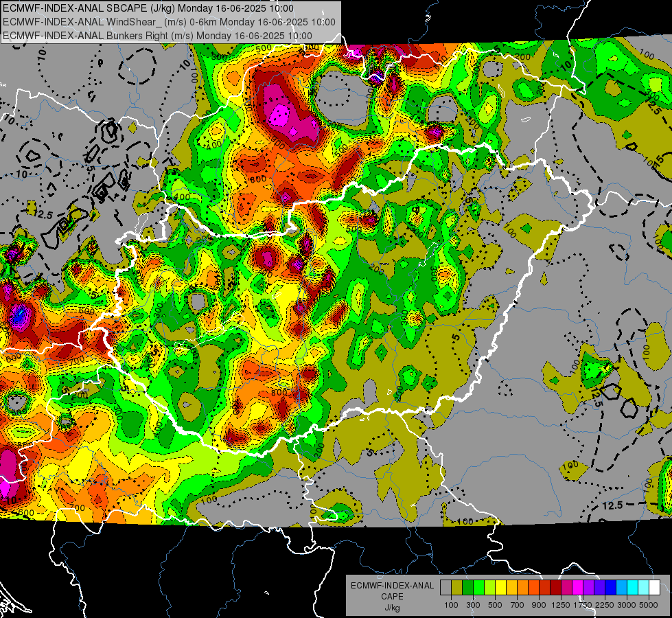The height and width of the screenshot is (618, 672).
Task: Pick the red-orange legend swatch
Action: pyautogui.click(x=533, y=588)
